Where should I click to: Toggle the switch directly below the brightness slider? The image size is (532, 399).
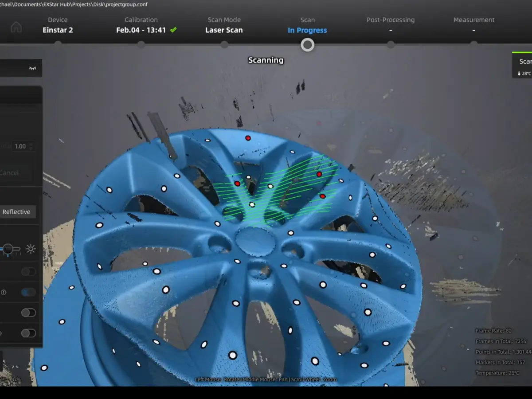pyautogui.click(x=28, y=271)
